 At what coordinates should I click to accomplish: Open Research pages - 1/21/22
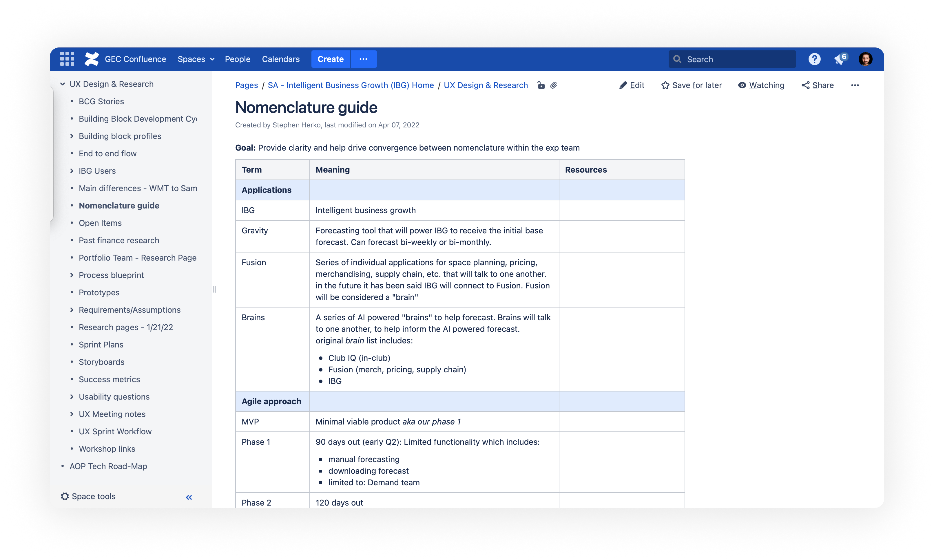[x=126, y=327]
